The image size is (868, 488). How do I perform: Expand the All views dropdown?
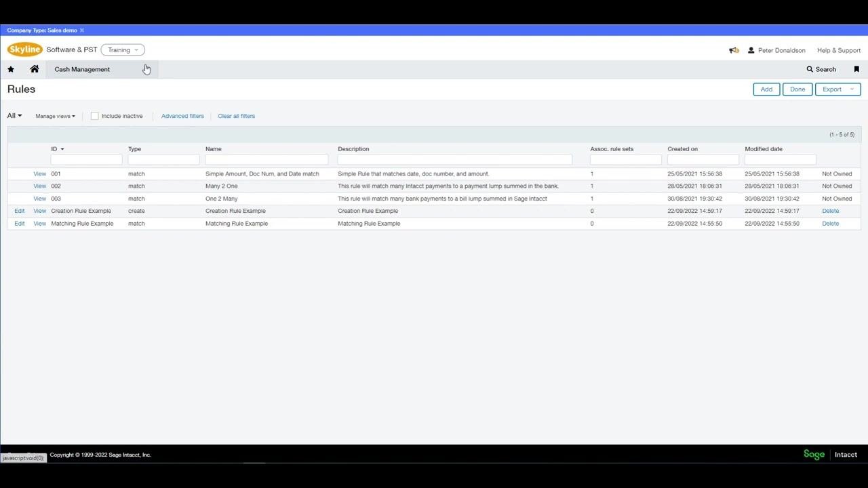point(14,116)
